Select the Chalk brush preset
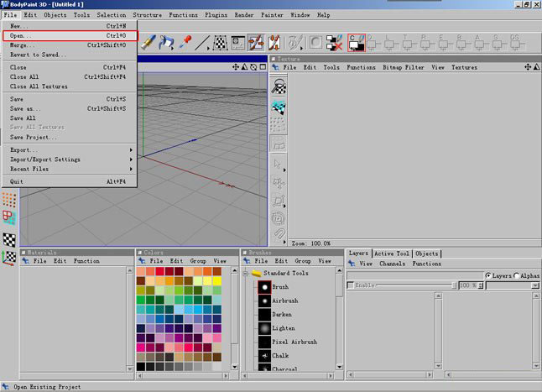Viewport: 542px width, 392px height. pyautogui.click(x=274, y=355)
